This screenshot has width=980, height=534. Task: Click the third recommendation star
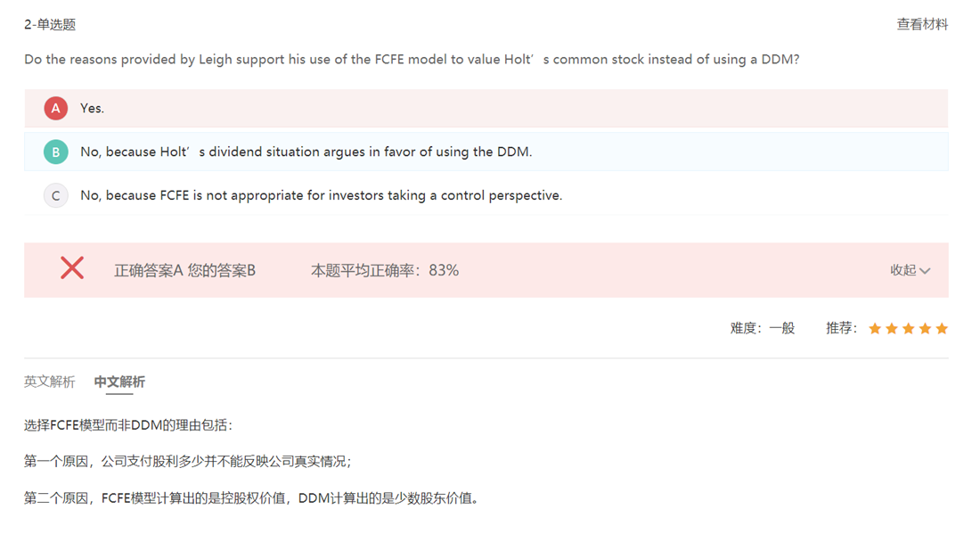[x=908, y=329]
